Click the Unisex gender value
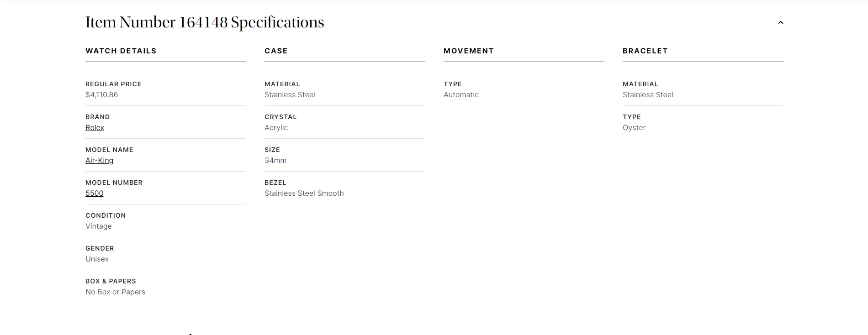The height and width of the screenshot is (335, 868). (97, 259)
